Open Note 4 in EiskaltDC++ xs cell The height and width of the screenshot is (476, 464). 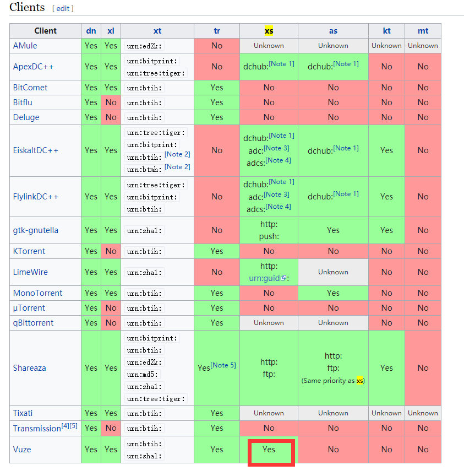coord(279,160)
